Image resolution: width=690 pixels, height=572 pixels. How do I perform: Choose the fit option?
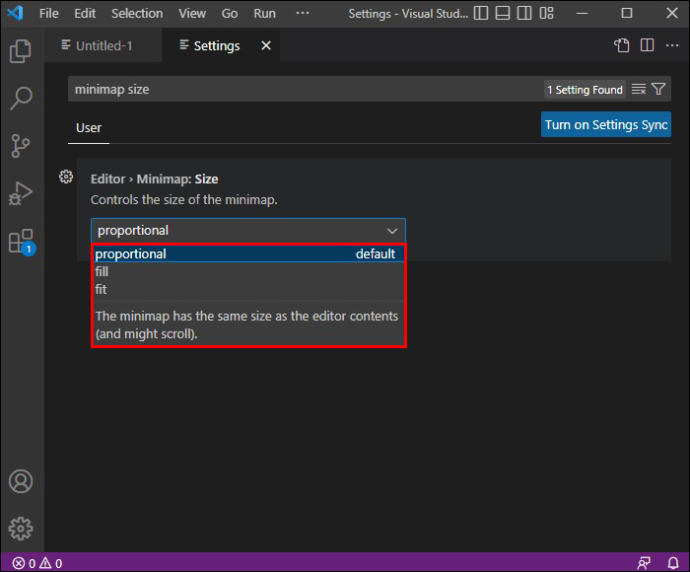248,289
